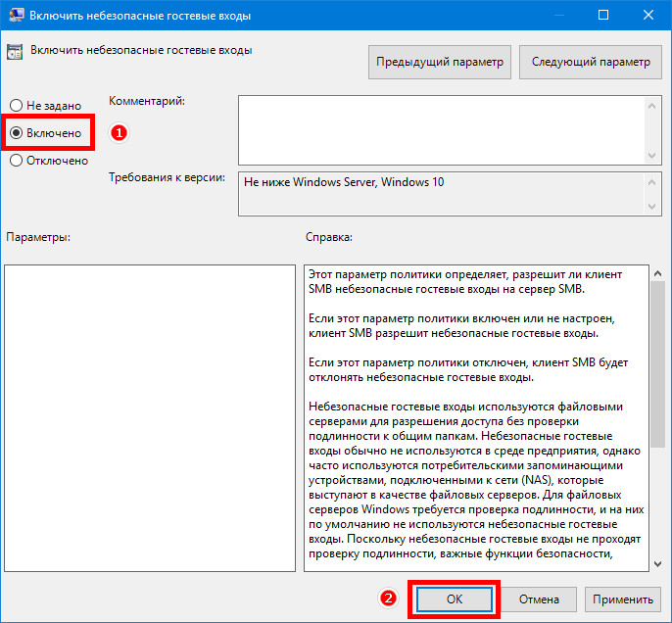Click help text scroll down arrow

coord(658,564)
